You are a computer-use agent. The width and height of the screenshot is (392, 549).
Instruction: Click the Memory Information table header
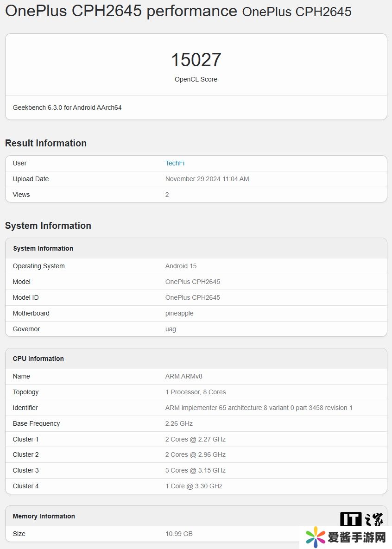44,516
